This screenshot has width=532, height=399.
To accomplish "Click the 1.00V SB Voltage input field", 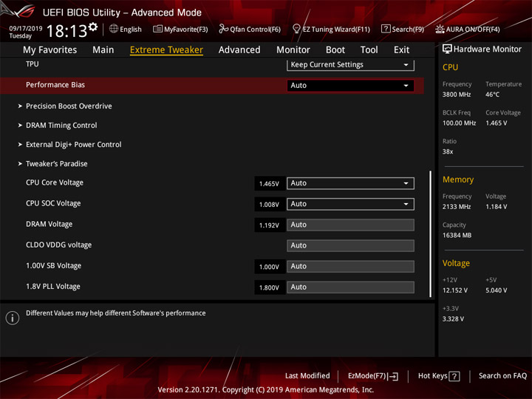I will click(x=350, y=266).
